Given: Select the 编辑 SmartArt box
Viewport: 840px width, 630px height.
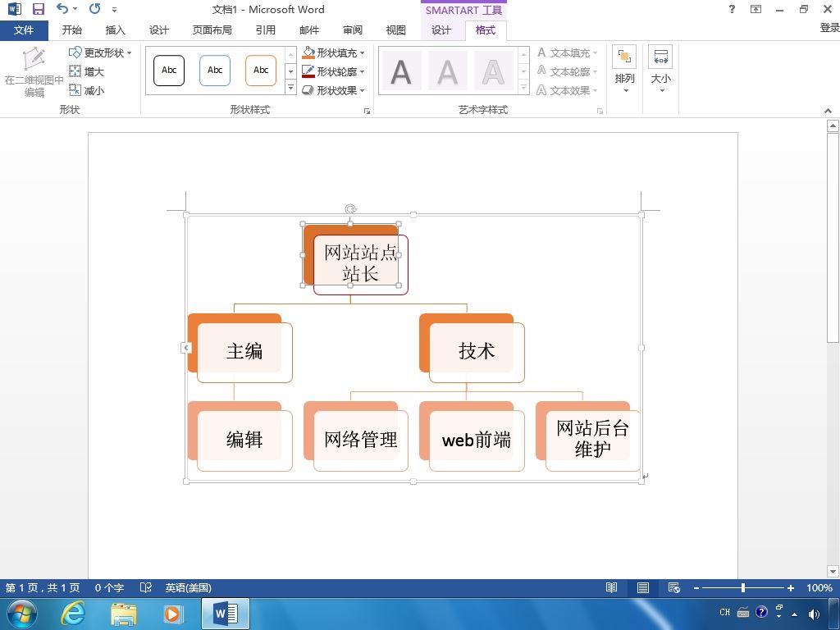Looking at the screenshot, I should 244,441.
